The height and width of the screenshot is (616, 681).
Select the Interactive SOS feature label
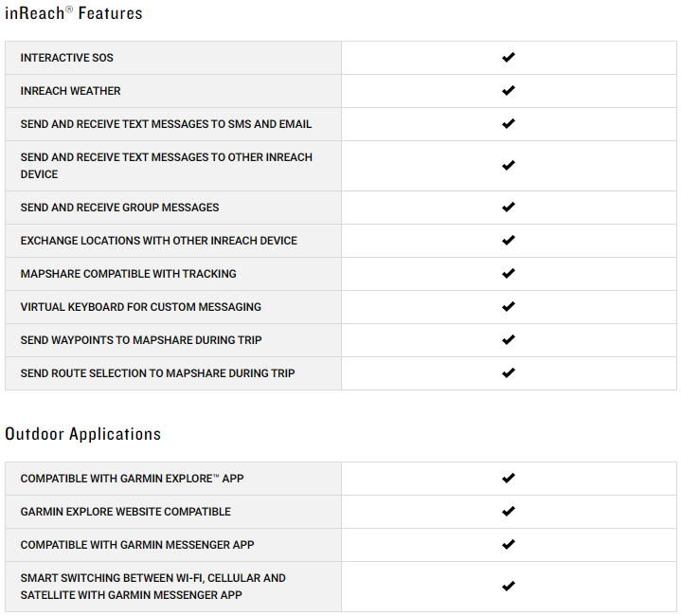67,58
